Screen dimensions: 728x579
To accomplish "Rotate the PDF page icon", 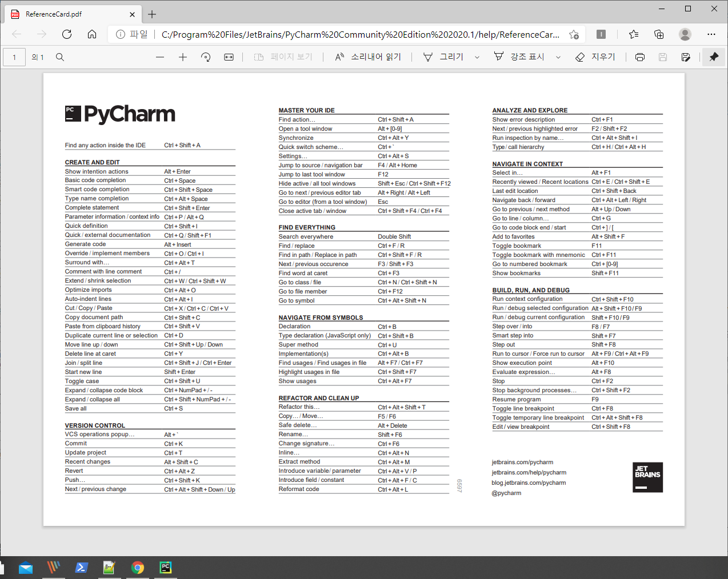I will pos(206,57).
